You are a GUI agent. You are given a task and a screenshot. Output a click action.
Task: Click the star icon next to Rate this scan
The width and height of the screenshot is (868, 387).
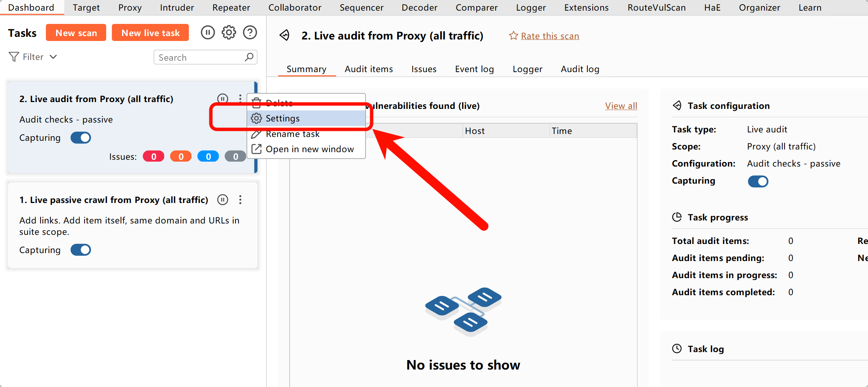pos(513,36)
